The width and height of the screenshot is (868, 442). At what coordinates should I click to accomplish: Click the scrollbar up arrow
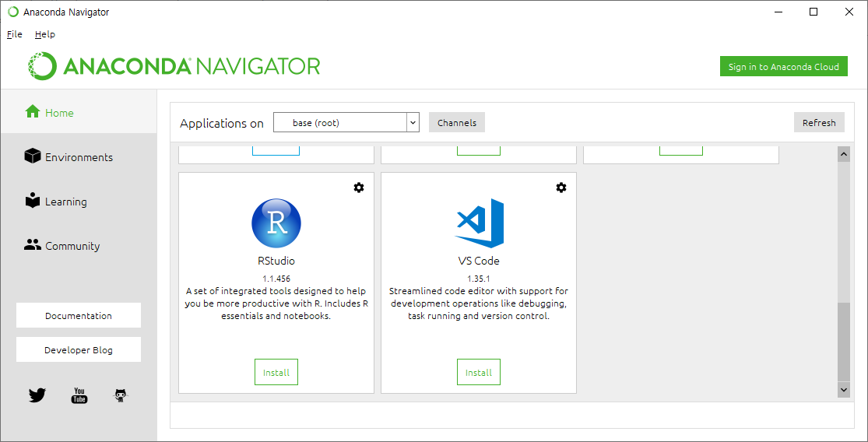coord(844,154)
